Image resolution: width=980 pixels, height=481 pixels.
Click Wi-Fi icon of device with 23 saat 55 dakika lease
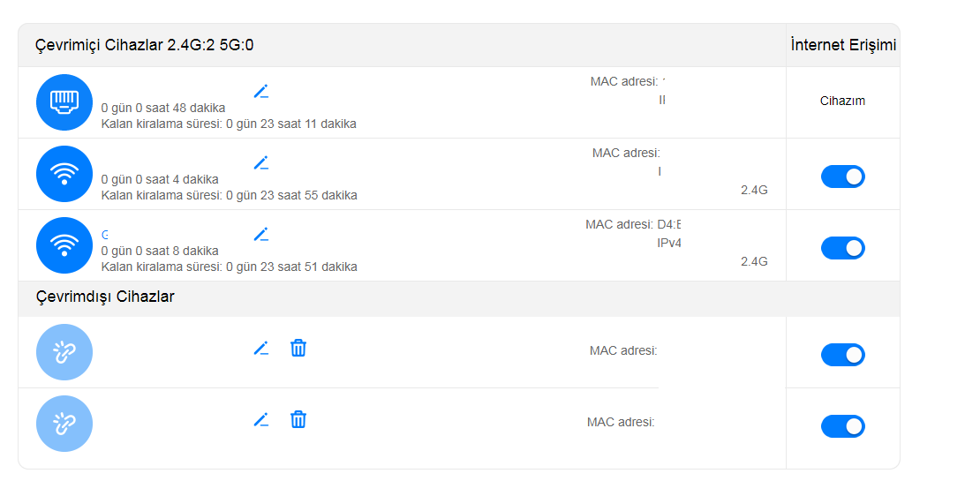coord(64,174)
